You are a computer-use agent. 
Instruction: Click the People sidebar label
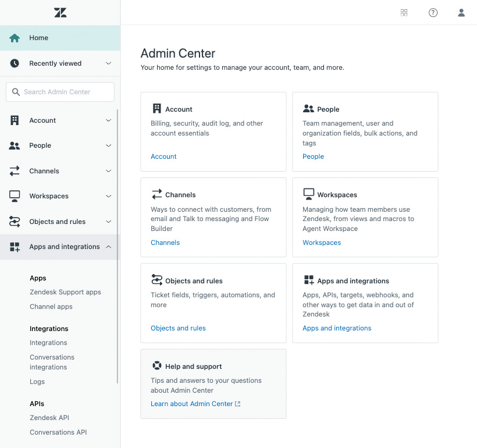click(40, 145)
